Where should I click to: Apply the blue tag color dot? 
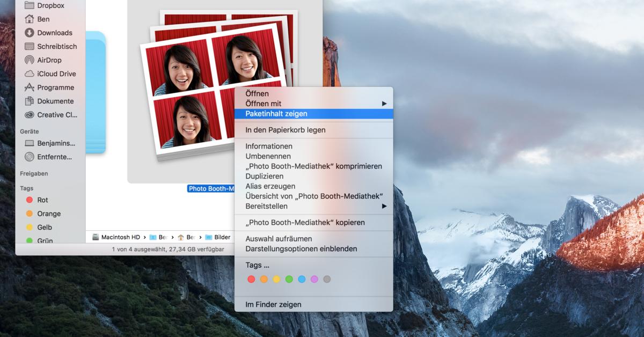coord(302,279)
